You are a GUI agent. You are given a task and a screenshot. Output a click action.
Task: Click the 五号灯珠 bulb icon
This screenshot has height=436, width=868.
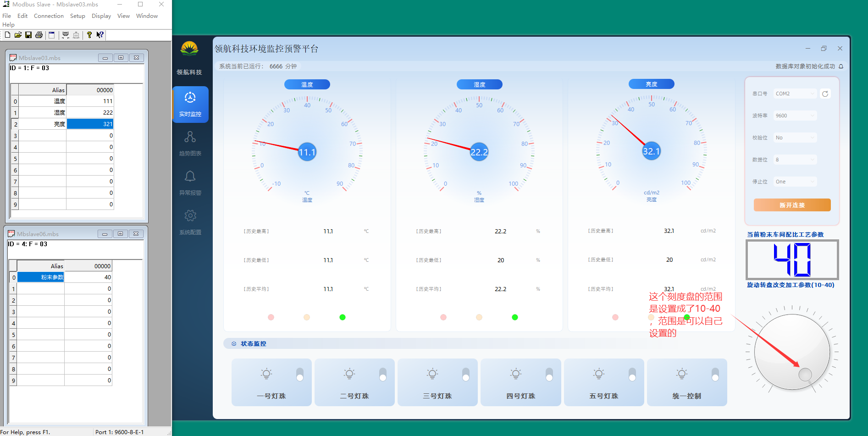point(599,374)
